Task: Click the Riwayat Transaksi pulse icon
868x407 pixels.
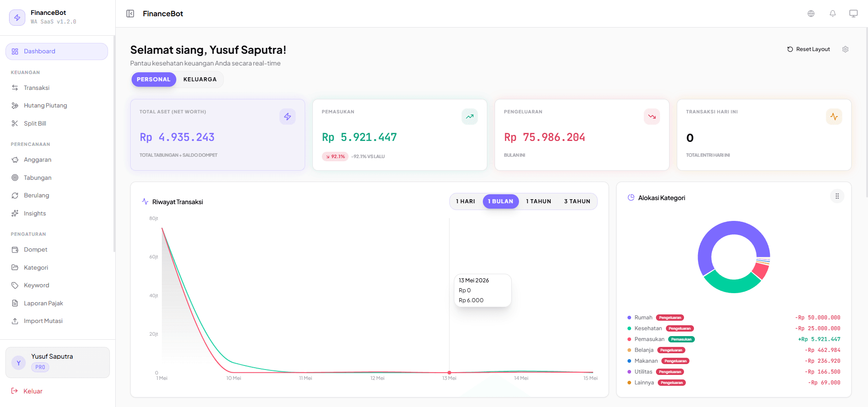Action: pyautogui.click(x=145, y=201)
